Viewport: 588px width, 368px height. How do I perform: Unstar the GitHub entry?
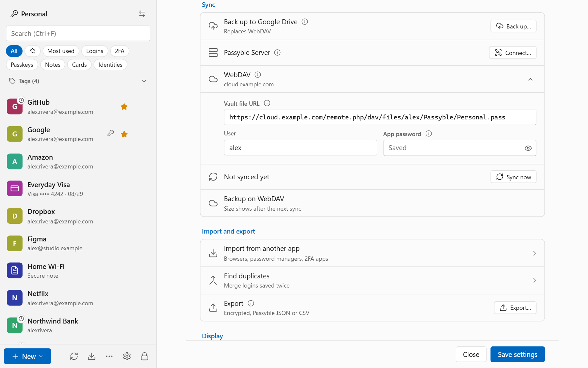tap(124, 107)
